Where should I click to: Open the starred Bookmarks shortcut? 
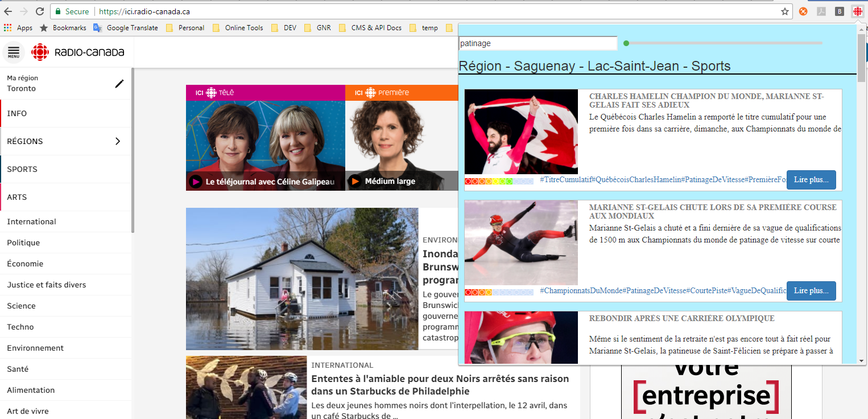[63, 28]
